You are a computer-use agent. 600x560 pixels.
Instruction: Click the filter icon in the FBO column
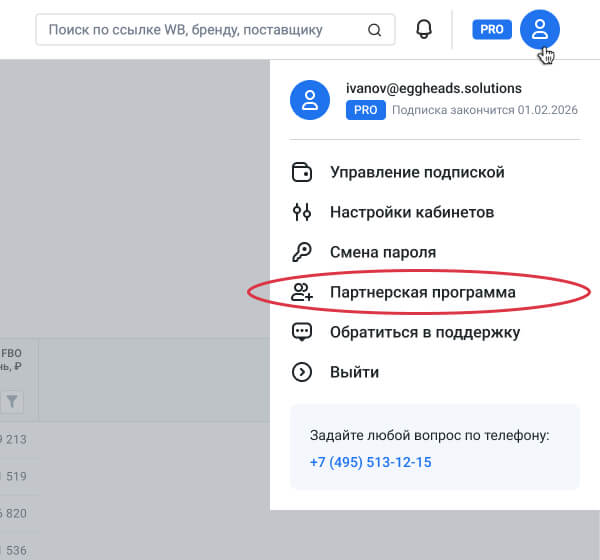tap(12, 402)
